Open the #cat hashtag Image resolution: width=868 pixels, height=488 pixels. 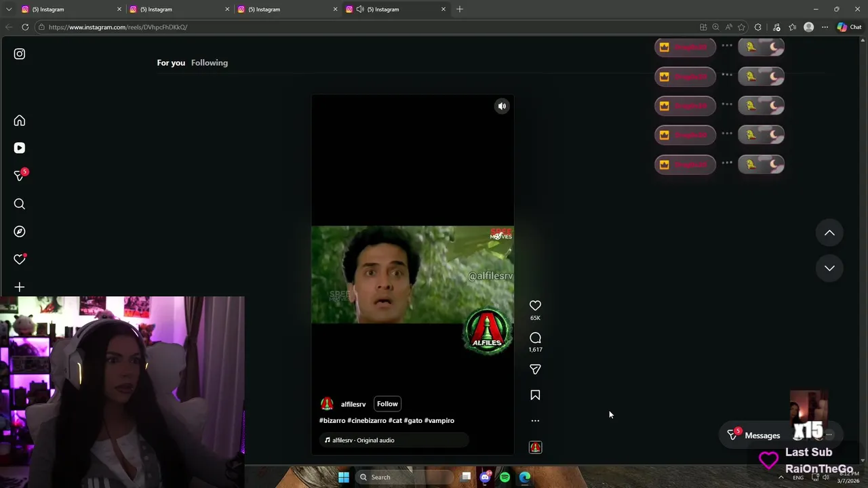coord(395,421)
